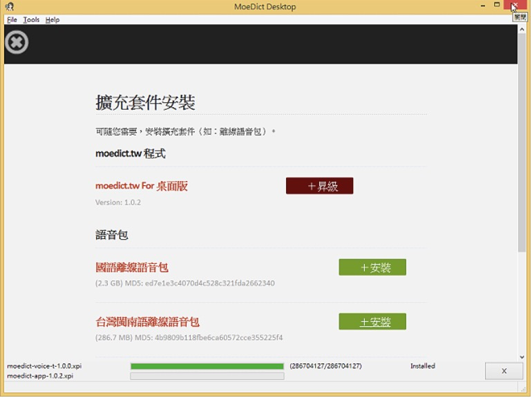Open the moedict.tw For 桌面版 link
This screenshot has height=398, width=532.
click(x=142, y=186)
